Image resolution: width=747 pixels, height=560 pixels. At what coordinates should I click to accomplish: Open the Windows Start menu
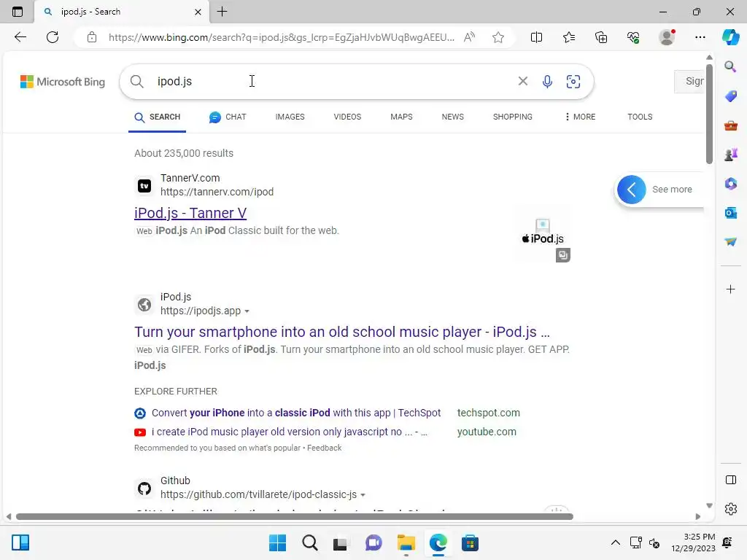click(x=277, y=542)
